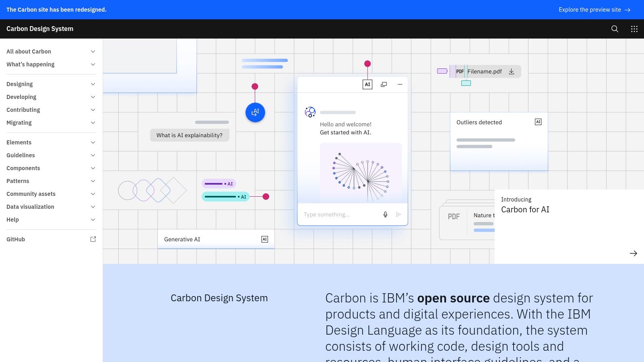Click the pop-out window icon in chat header
The image size is (644, 362).
coord(384,84)
